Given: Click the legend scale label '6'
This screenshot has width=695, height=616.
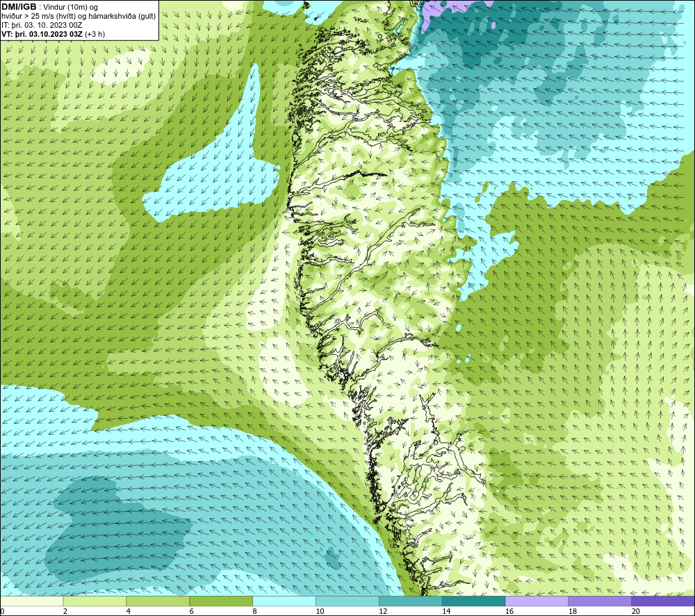Looking at the screenshot, I should (192, 611).
